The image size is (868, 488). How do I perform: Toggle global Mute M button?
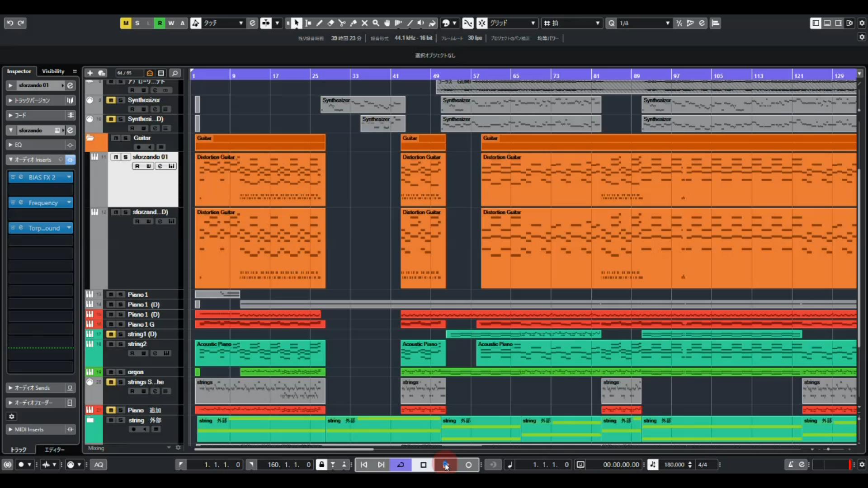pos(126,23)
